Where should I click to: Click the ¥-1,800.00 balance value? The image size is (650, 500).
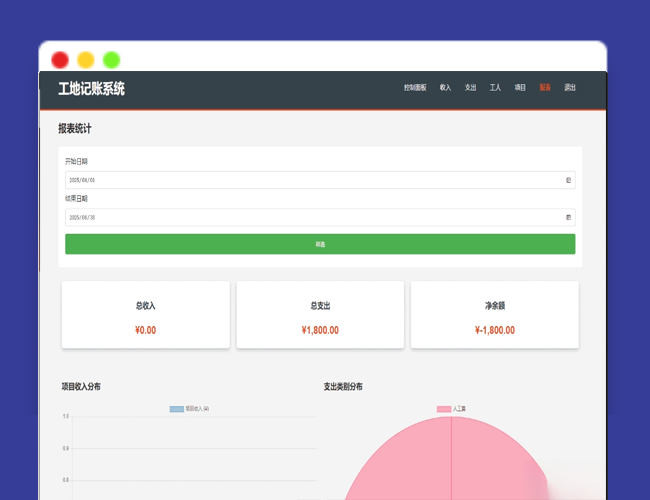(495, 330)
